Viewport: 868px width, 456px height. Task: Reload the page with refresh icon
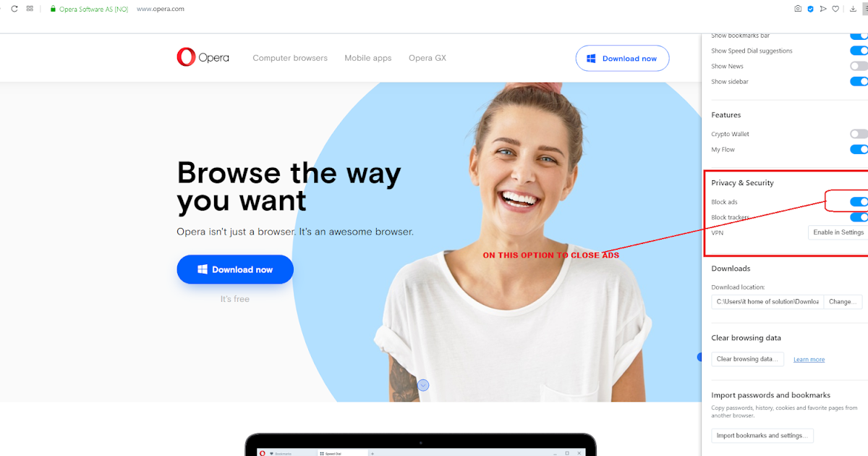(14, 9)
